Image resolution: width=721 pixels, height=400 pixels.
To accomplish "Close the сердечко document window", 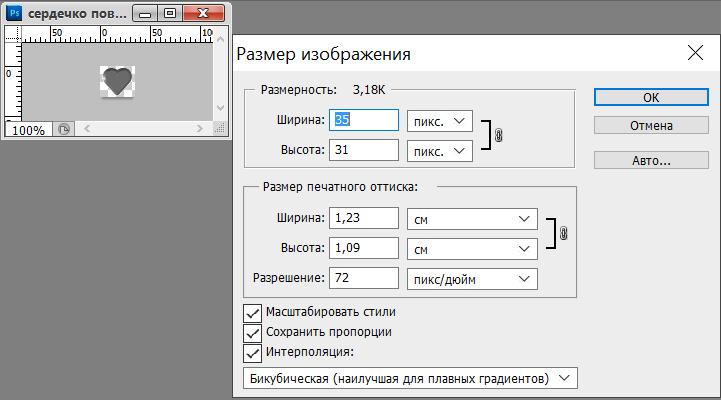I will coord(204,13).
